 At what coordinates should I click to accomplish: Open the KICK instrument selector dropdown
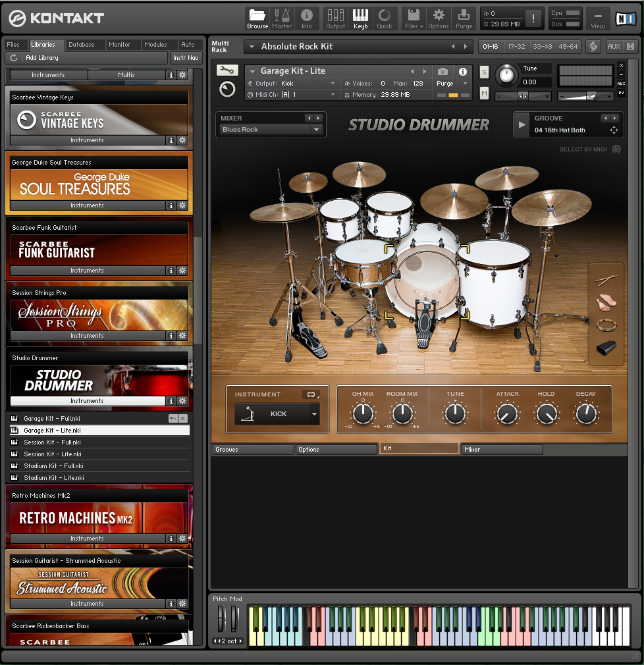click(x=314, y=414)
